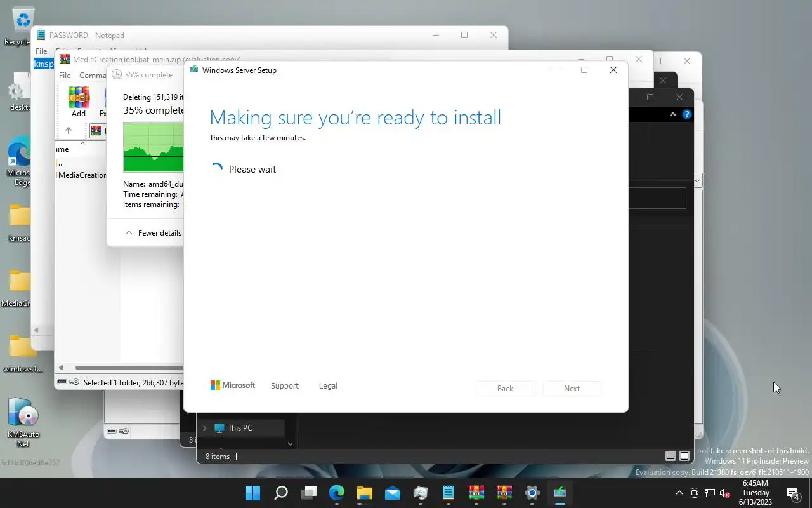Screen dimensions: 812x508
Task: Click highlighted 'kmsp' text in Notepad
Action: (x=44, y=64)
